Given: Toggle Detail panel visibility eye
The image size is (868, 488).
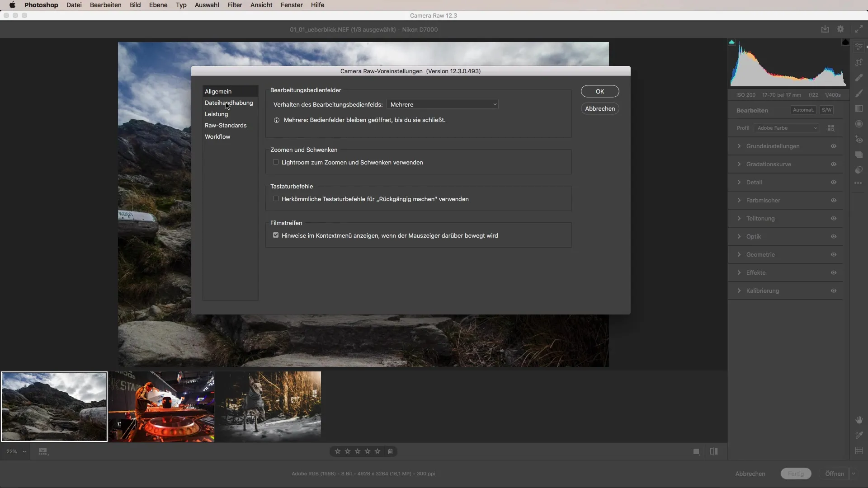Looking at the screenshot, I should [834, 183].
